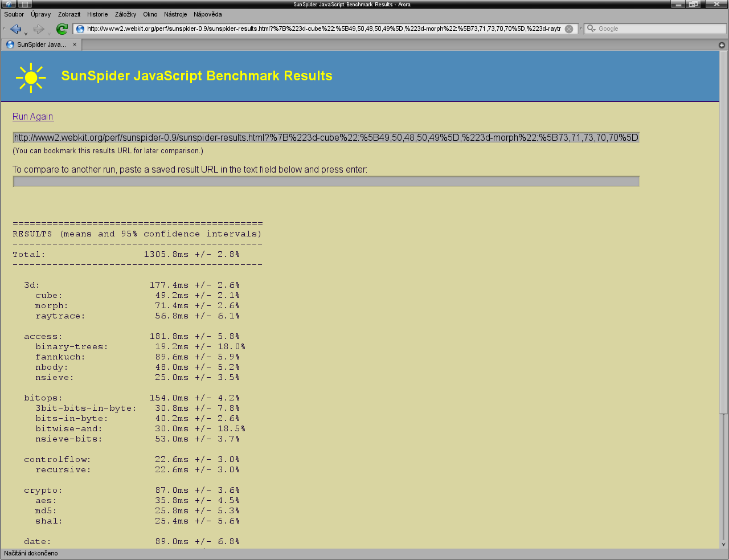Click the globe site icon in the address bar
Screen dimensions: 729x560
(80, 29)
